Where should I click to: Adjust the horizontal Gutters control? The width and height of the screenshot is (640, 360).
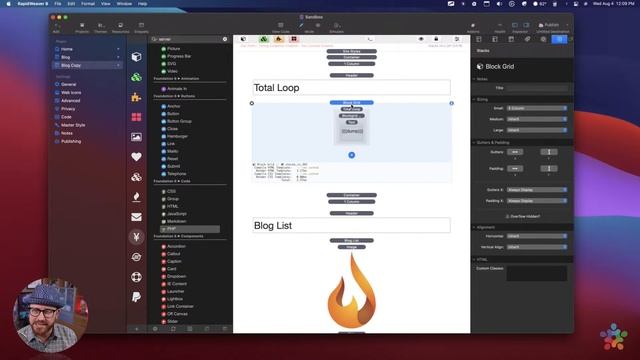click(515, 152)
